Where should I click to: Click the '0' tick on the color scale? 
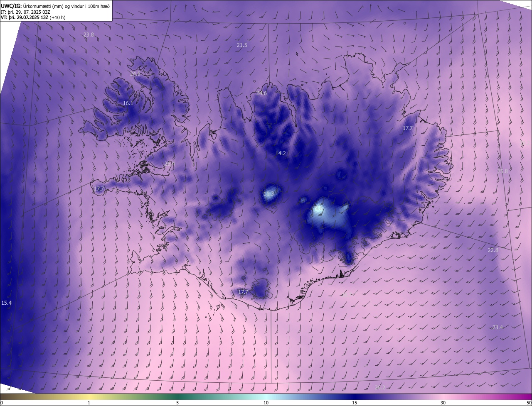[x=2, y=403]
